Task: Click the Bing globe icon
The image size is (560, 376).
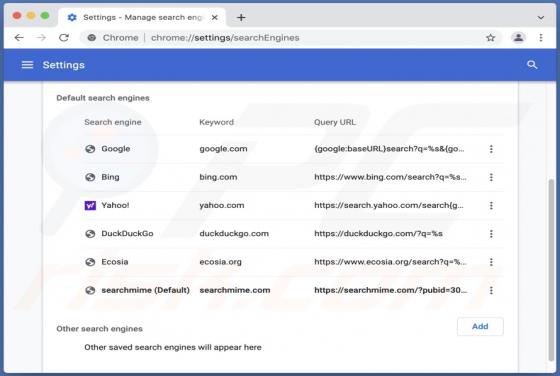Action: click(x=90, y=177)
